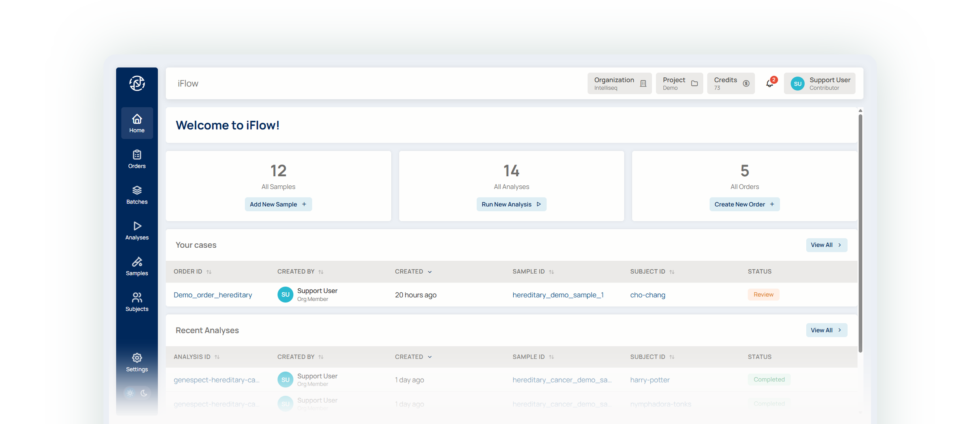Click the SU avatar in header
The height and width of the screenshot is (424, 980).
797,84
